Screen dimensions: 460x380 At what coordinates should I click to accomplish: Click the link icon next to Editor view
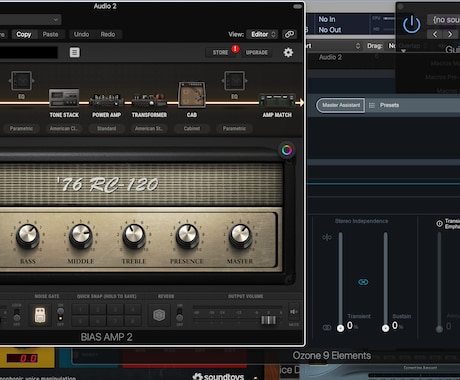(289, 34)
